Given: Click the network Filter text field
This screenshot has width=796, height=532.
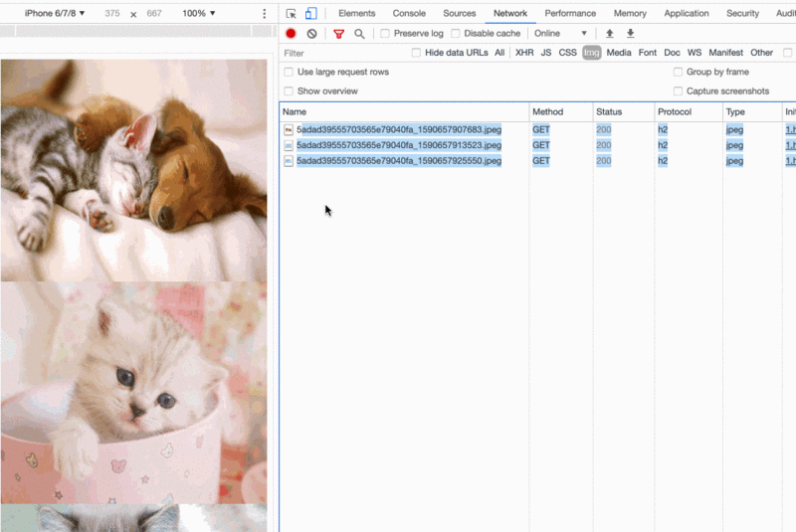Looking at the screenshot, I should [x=345, y=54].
